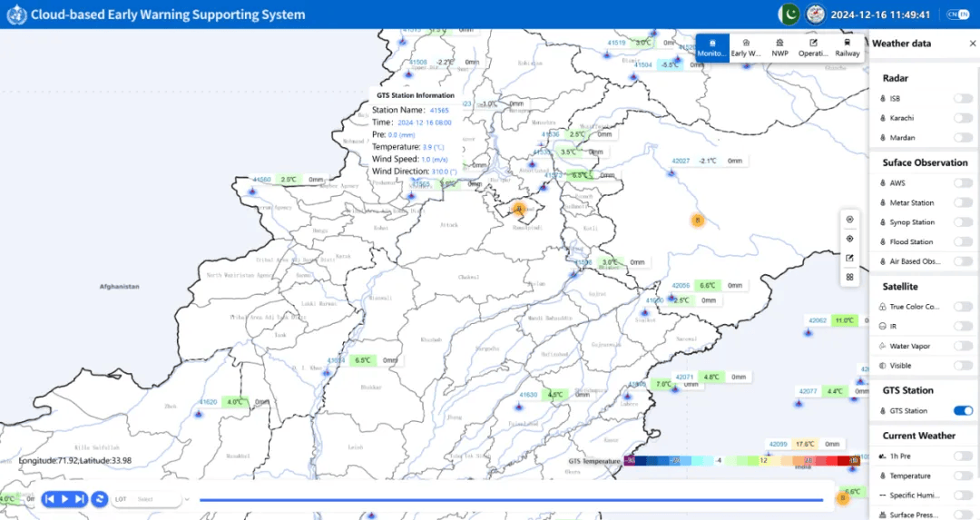Disable the GTS Station layer toggle
Image resolution: width=980 pixels, height=520 pixels.
pos(963,411)
